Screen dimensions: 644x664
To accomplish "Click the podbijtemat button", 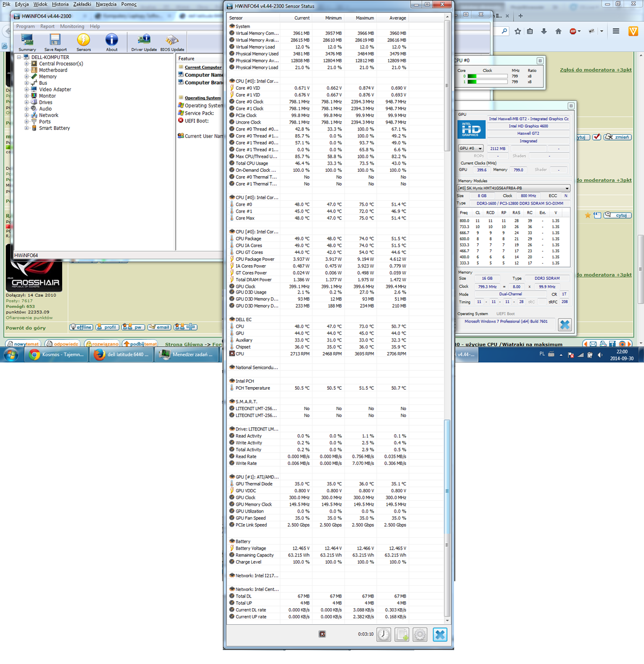I will [x=140, y=344].
